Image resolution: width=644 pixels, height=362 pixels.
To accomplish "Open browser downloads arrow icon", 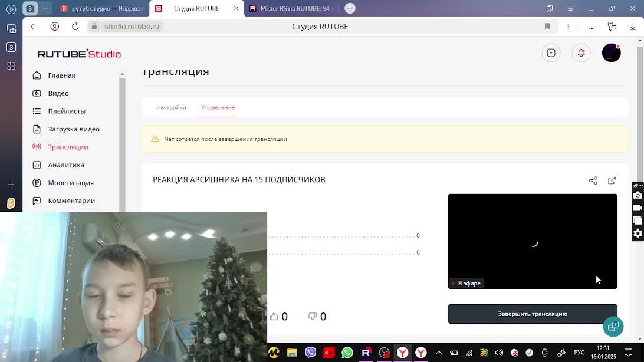I will click(x=632, y=27).
